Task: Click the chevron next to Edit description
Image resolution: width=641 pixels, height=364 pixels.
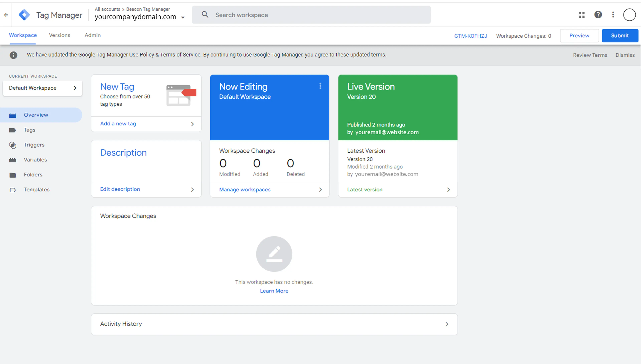Action: pyautogui.click(x=192, y=189)
